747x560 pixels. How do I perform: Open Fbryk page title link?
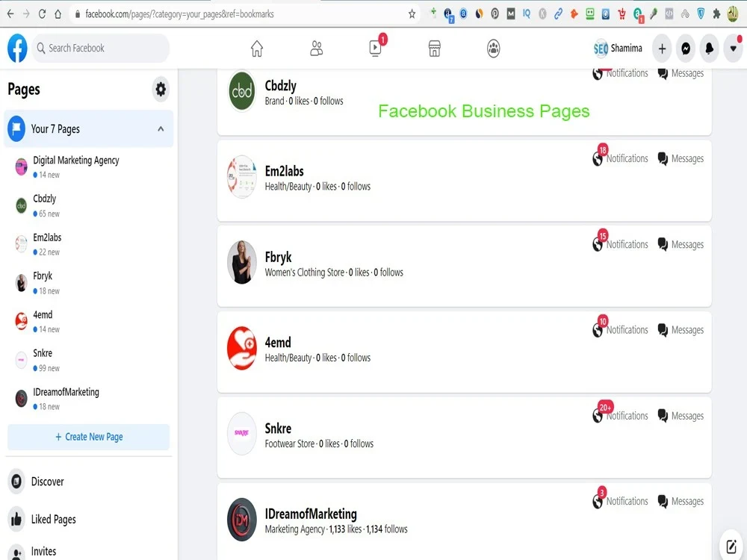[278, 257]
